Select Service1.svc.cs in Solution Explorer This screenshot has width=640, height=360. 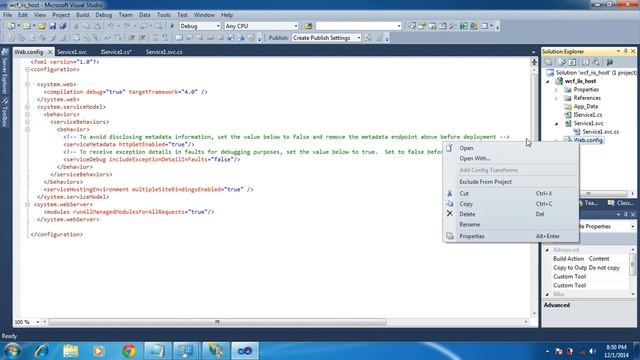click(600, 132)
